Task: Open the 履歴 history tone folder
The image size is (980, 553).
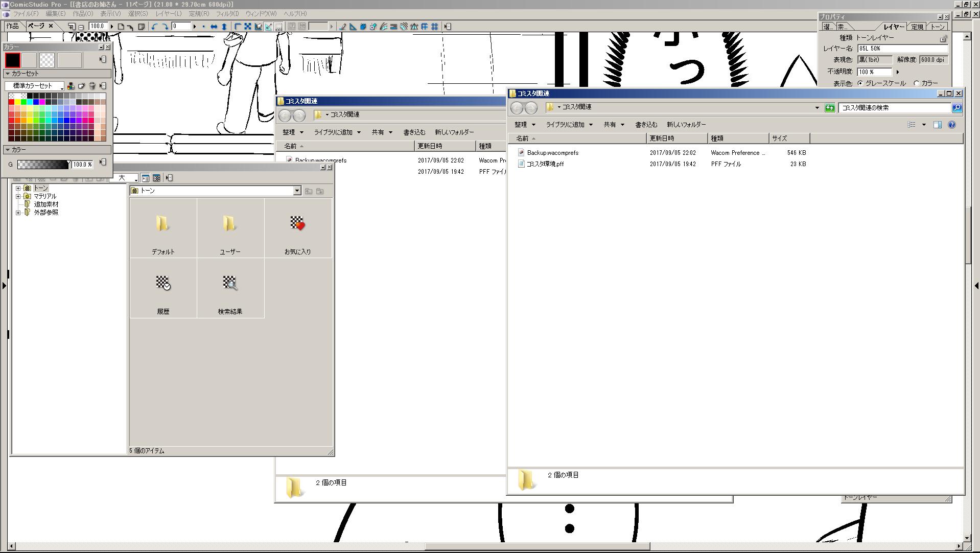Action: [x=163, y=288]
